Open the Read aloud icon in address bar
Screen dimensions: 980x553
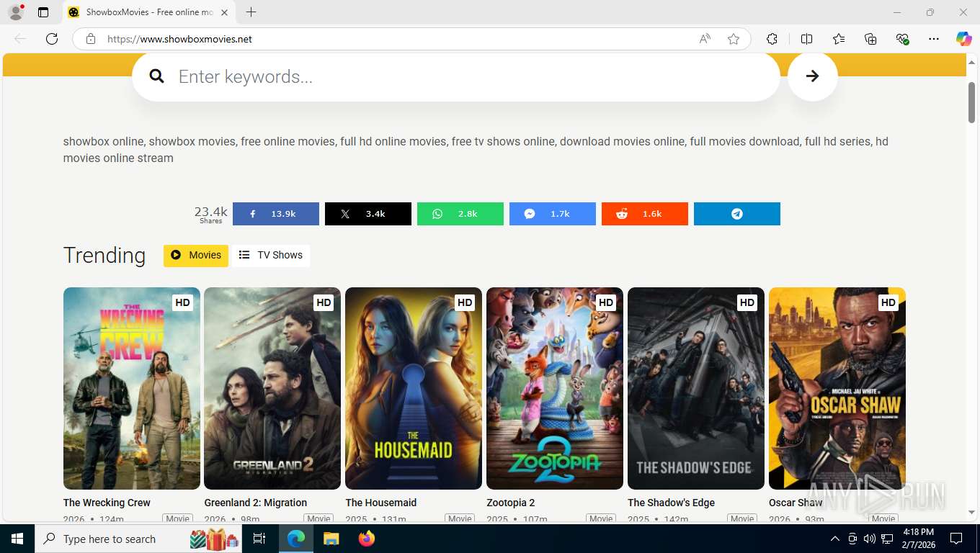(x=705, y=39)
